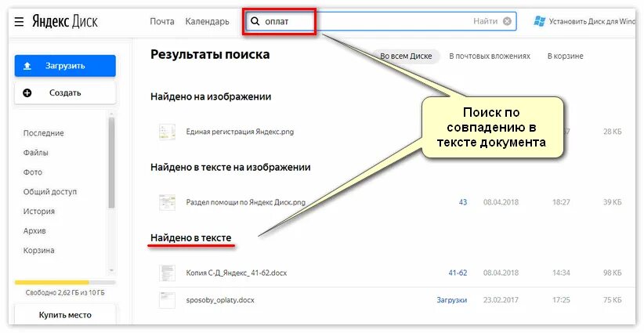
Task: Open the Календарь link
Action: [207, 21]
